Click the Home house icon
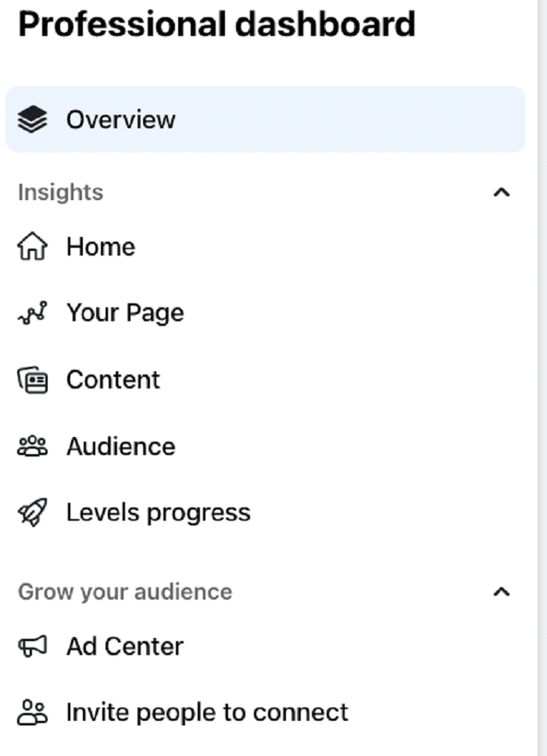Viewport: 547px width, 756px height. coord(32,246)
